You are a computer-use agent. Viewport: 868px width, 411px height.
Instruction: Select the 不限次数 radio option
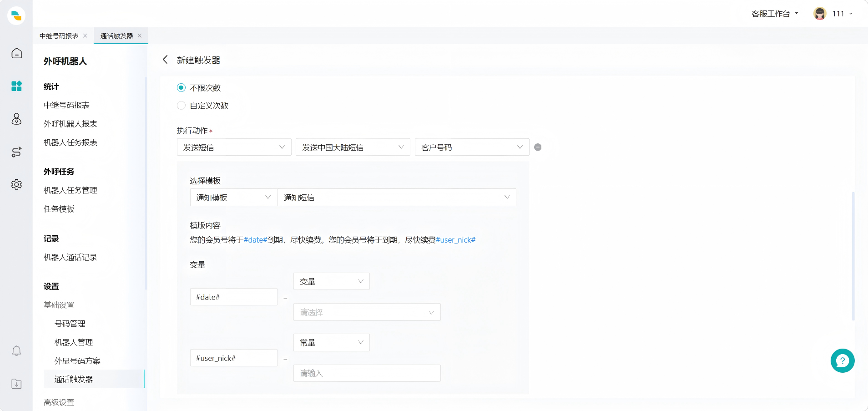tap(181, 88)
